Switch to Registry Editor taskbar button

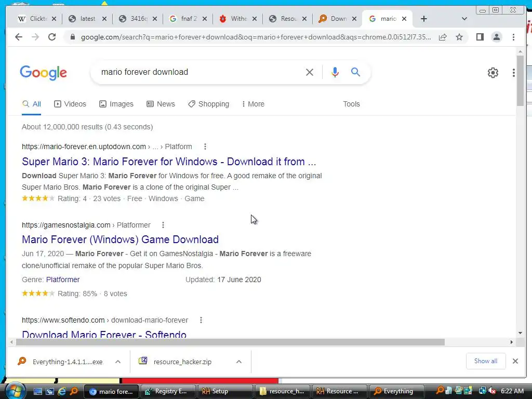(x=167, y=391)
